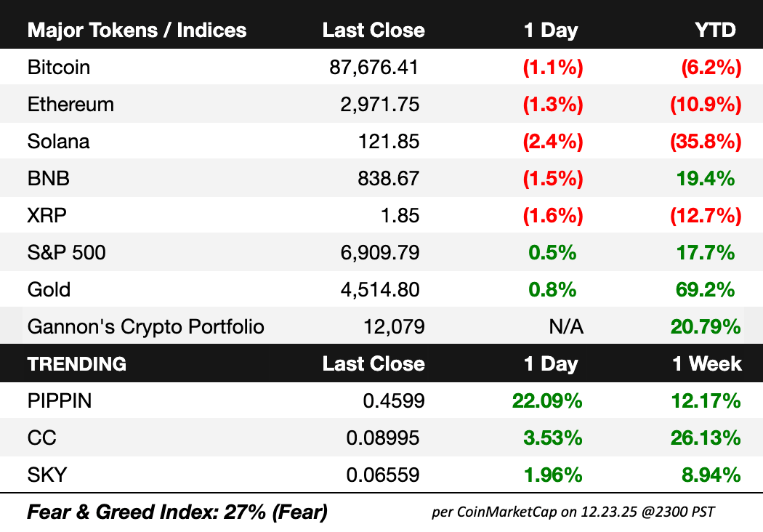The height and width of the screenshot is (532, 763).
Task: Click Bitcoin's last close value 87,676.41
Action: point(374,68)
